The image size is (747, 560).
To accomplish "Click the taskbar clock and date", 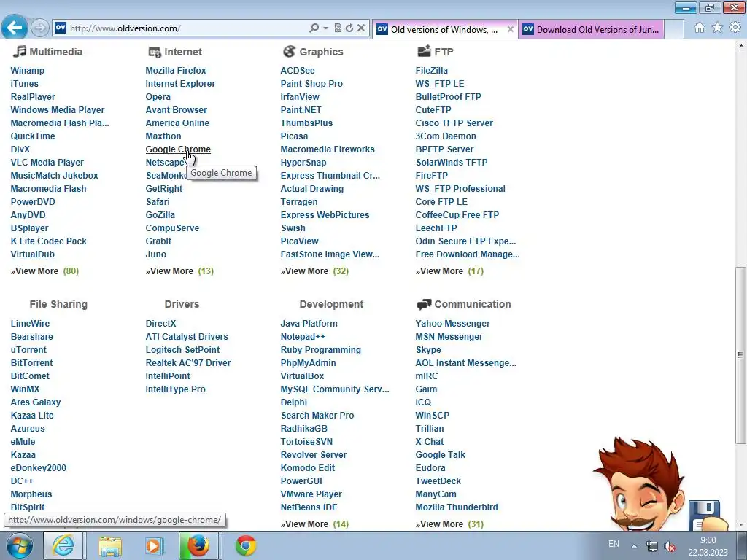I will click(708, 546).
